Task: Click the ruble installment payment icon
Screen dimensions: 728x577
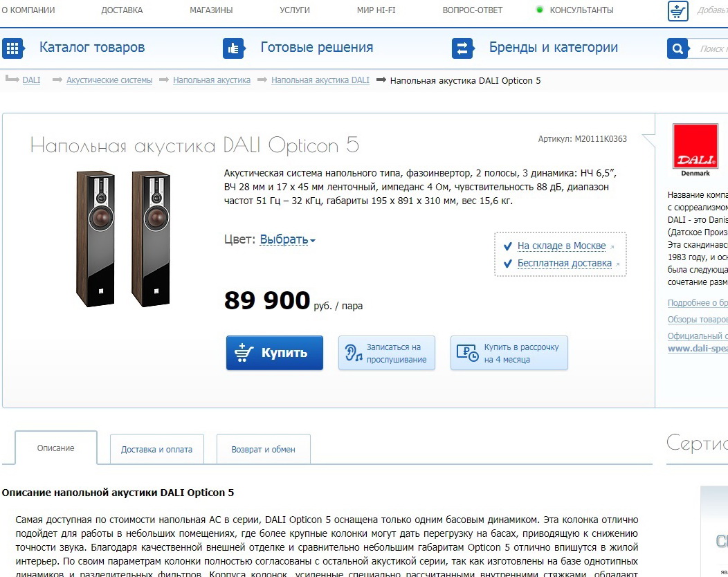Action: click(467, 354)
